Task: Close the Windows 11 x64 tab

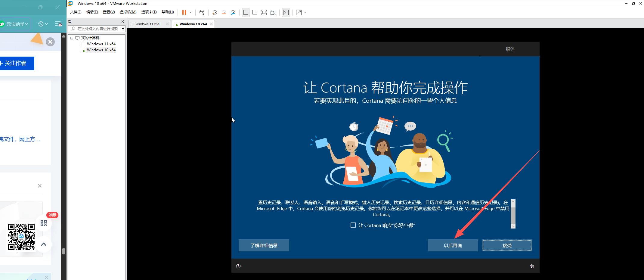Action: click(x=167, y=24)
